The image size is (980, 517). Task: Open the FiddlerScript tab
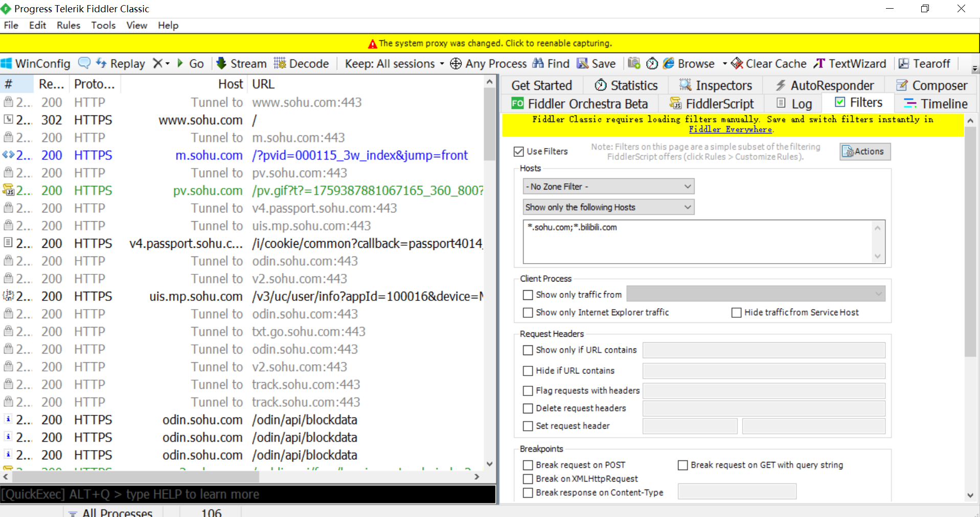pos(712,104)
